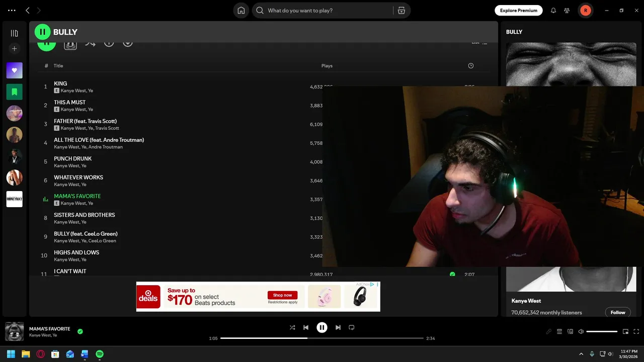The height and width of the screenshot is (362, 644).
Task: Open the Windows Start menu
Action: coord(11,354)
